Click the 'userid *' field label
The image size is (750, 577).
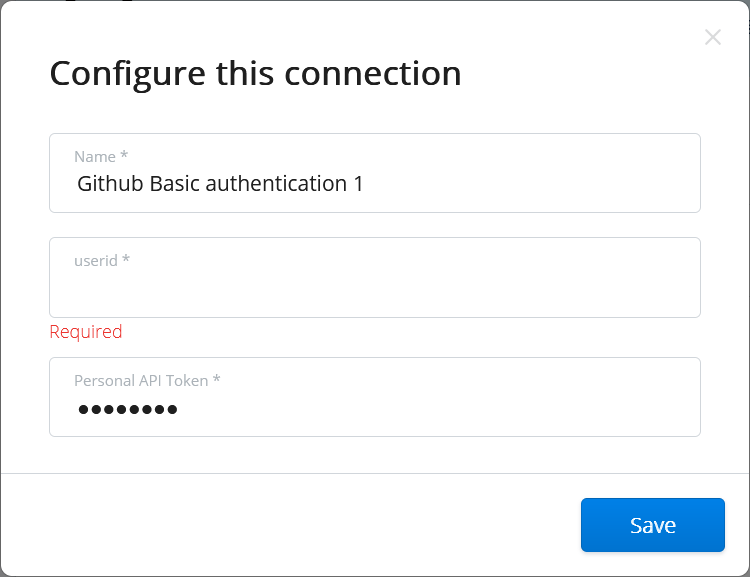[x=102, y=261]
